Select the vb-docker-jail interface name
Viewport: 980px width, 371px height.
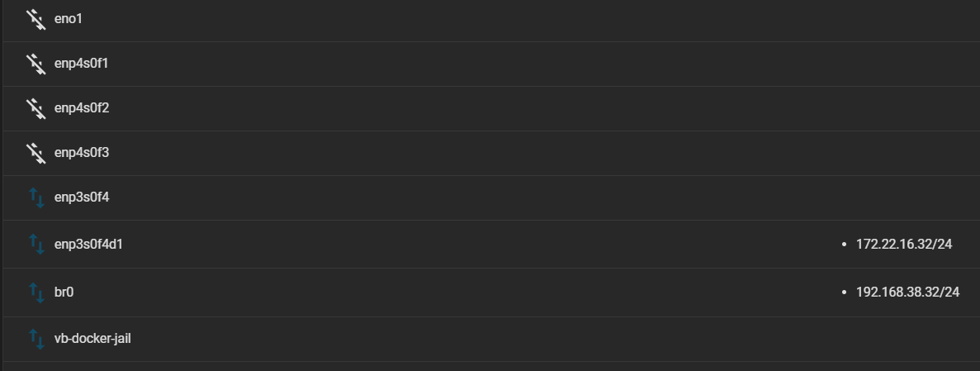click(x=92, y=339)
